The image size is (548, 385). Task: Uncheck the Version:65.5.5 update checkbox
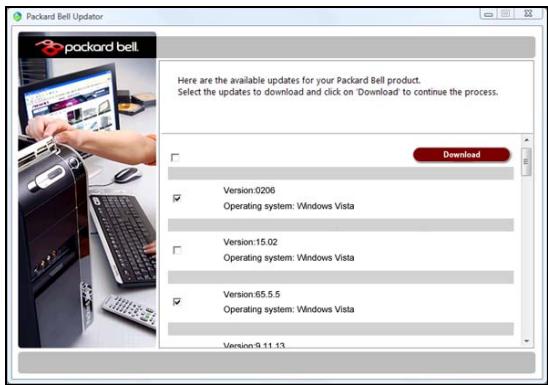(177, 301)
